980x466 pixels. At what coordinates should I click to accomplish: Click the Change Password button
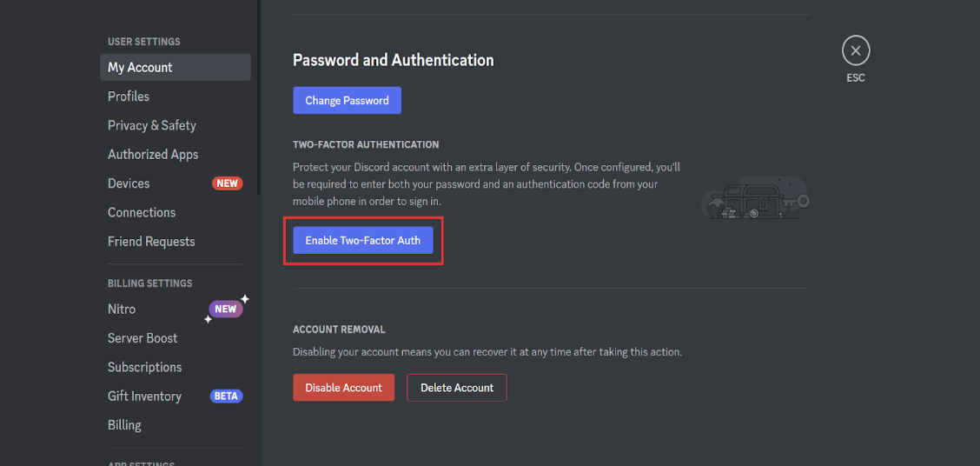(347, 100)
